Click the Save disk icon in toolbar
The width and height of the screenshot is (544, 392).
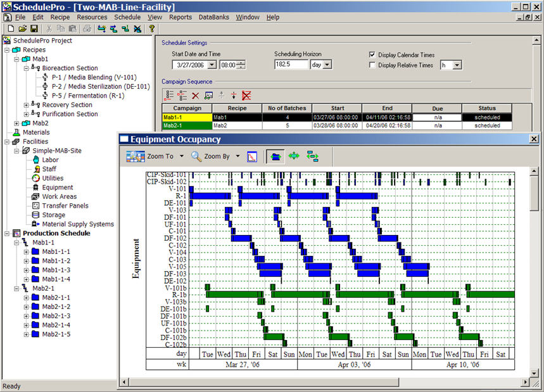click(x=34, y=28)
